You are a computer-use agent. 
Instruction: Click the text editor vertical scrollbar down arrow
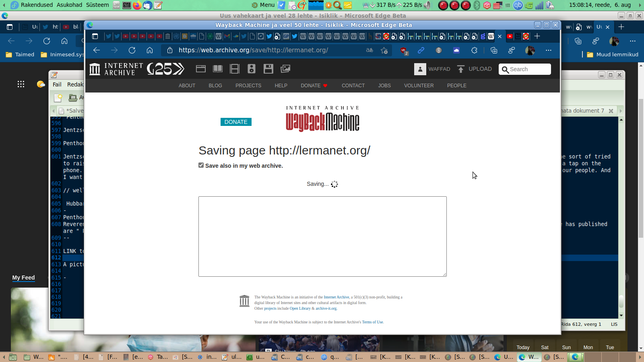[621, 316]
